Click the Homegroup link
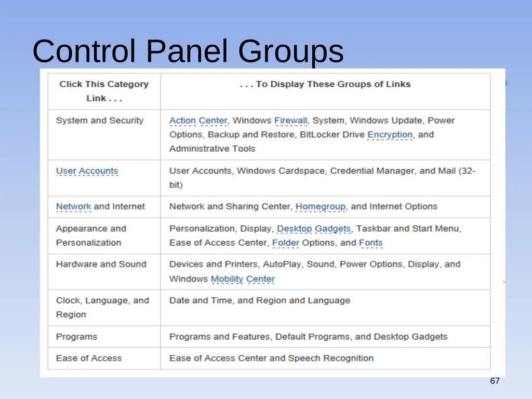This screenshot has height=399, width=532. click(321, 206)
